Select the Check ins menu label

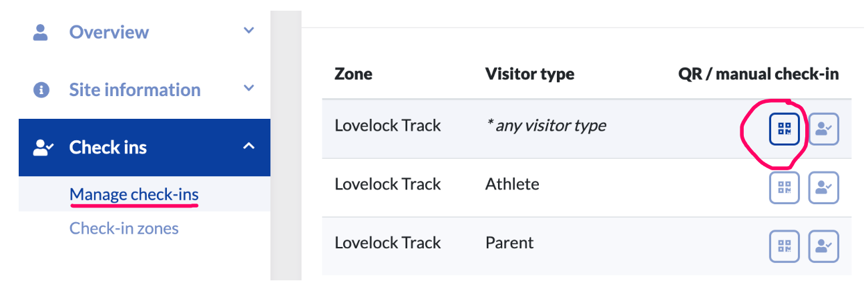108,148
